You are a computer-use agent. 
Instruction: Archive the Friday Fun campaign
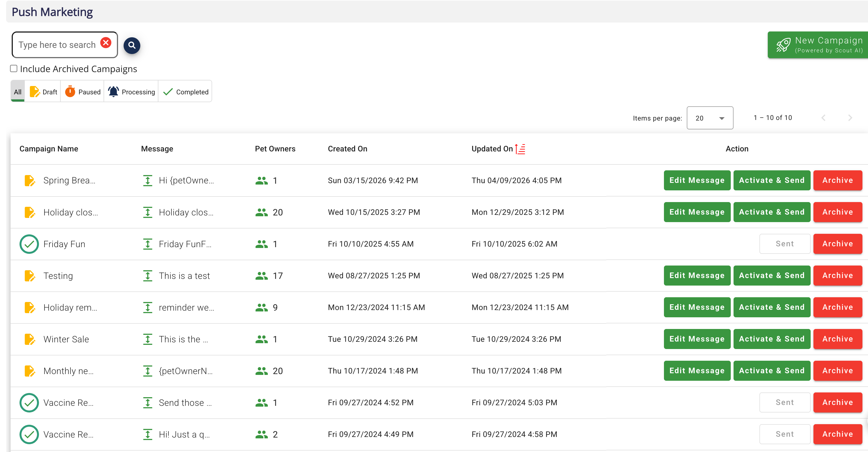(837, 244)
